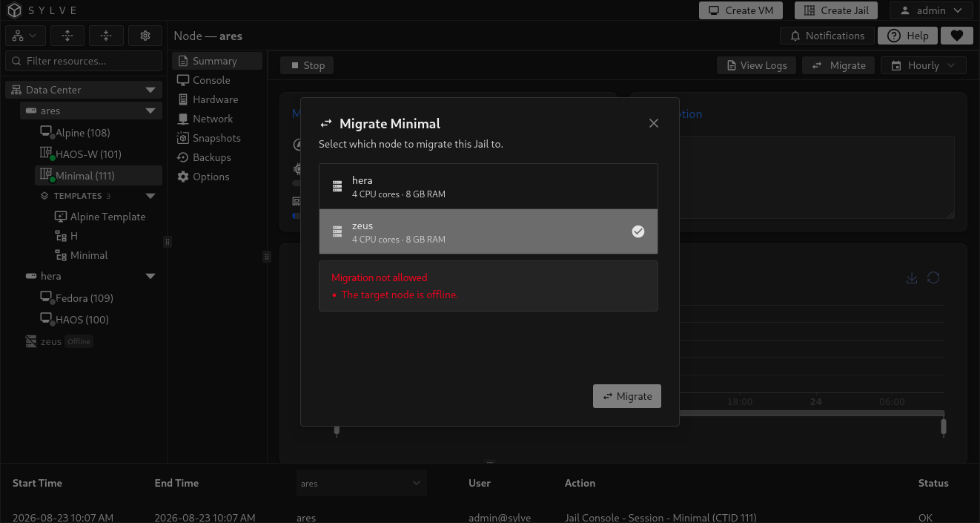Viewport: 980px width, 523px height.
Task: Click the End Time column header
Action: pos(176,483)
